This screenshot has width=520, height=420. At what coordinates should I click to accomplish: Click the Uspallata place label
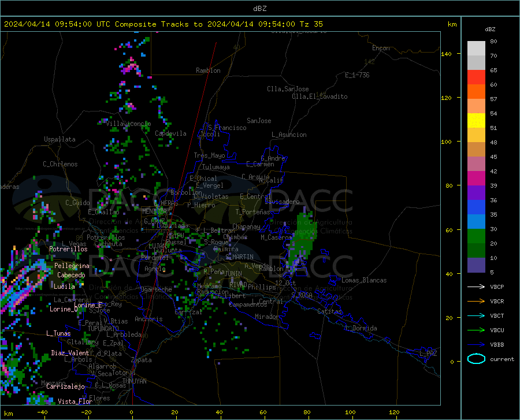pos(60,139)
